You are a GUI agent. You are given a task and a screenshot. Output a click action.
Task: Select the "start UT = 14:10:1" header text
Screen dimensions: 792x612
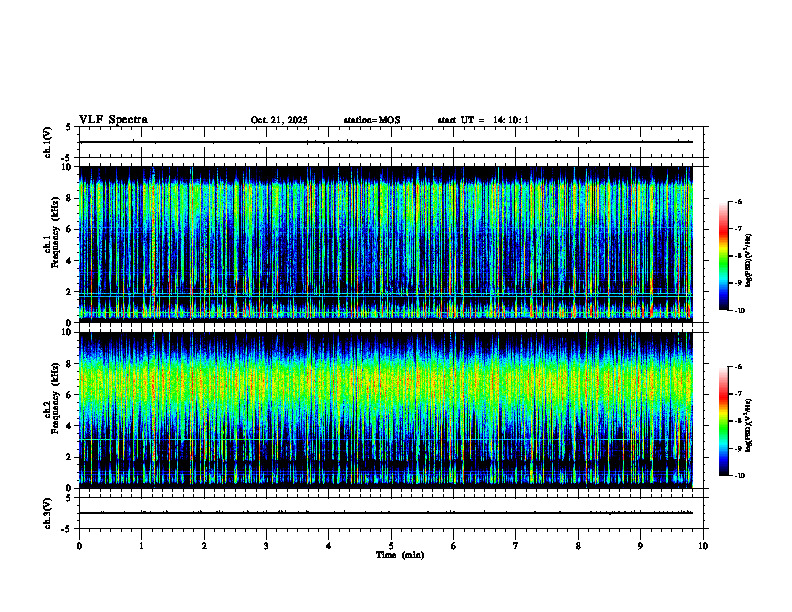tap(483, 120)
